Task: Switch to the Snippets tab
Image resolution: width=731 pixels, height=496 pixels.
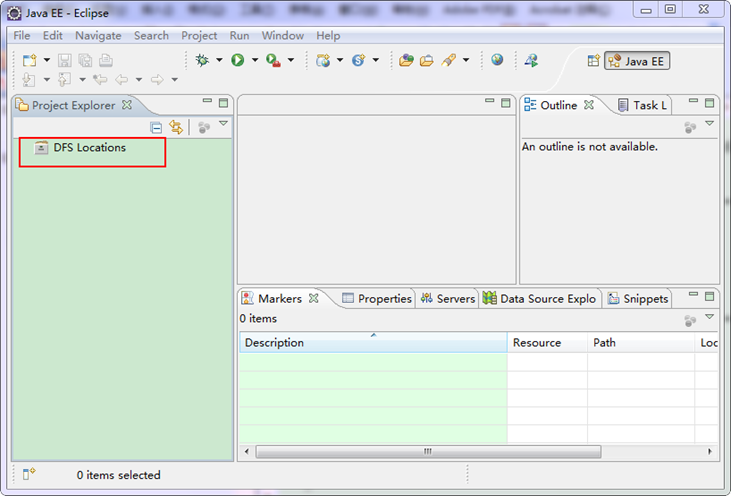Action: point(638,299)
